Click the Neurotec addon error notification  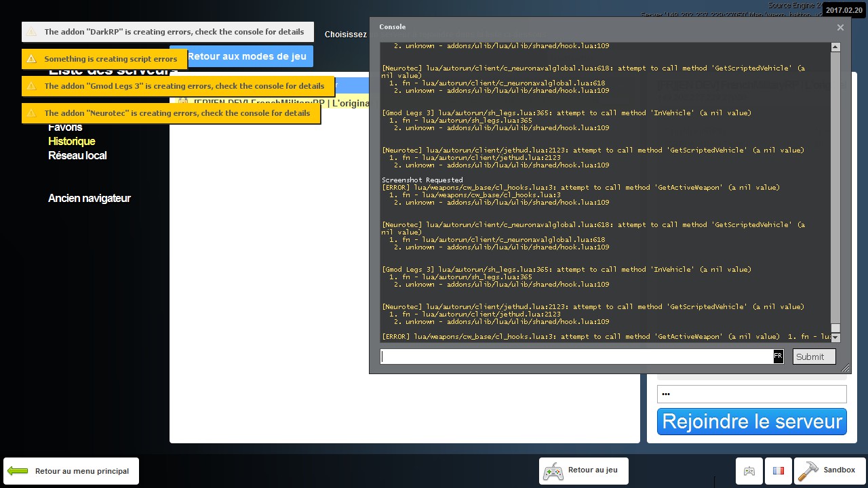[171, 113]
